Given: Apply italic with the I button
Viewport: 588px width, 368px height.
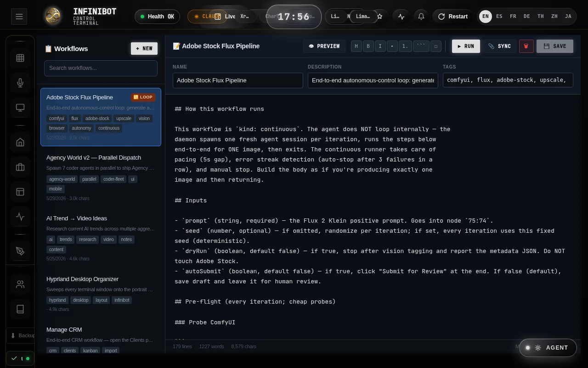Looking at the screenshot, I should [380, 46].
